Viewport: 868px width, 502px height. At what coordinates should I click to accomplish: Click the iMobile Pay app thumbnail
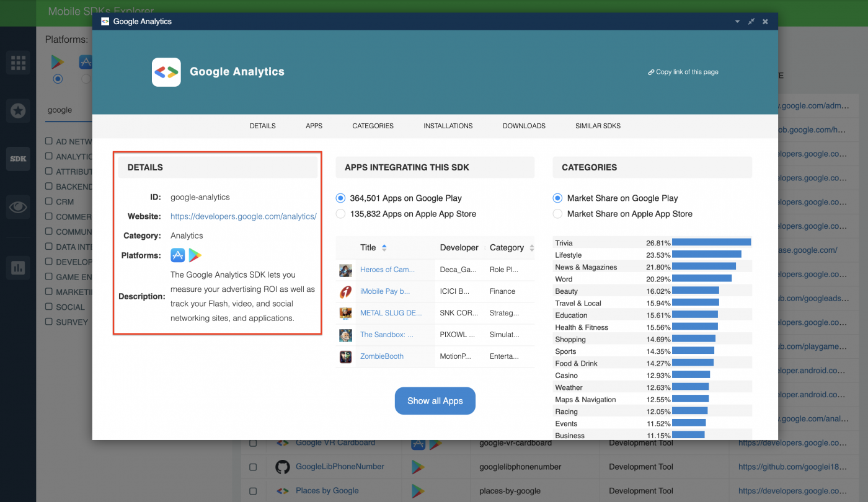tap(345, 291)
